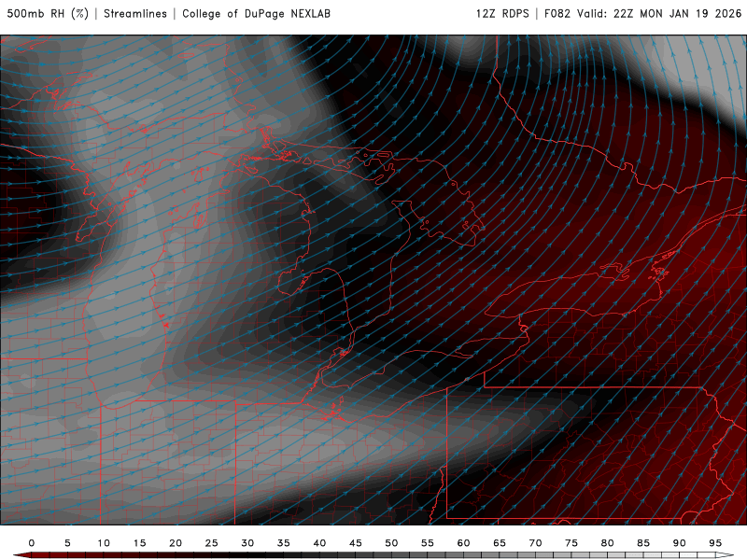Viewport: 747px width, 560px height.
Task: Click the "30" label on the color scale
Action: coord(247,543)
